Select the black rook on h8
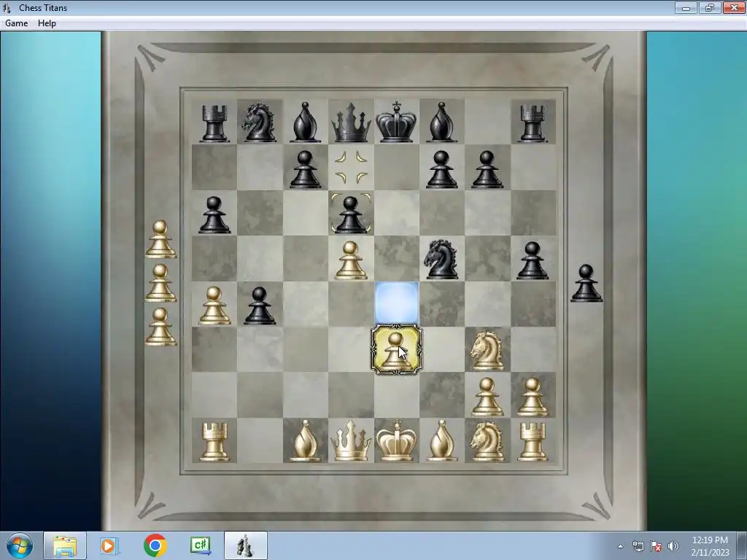Screen dimensions: 747x560 pos(533,123)
